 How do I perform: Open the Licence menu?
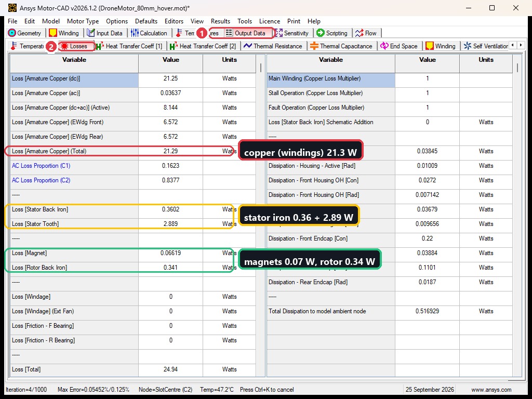coord(270,21)
